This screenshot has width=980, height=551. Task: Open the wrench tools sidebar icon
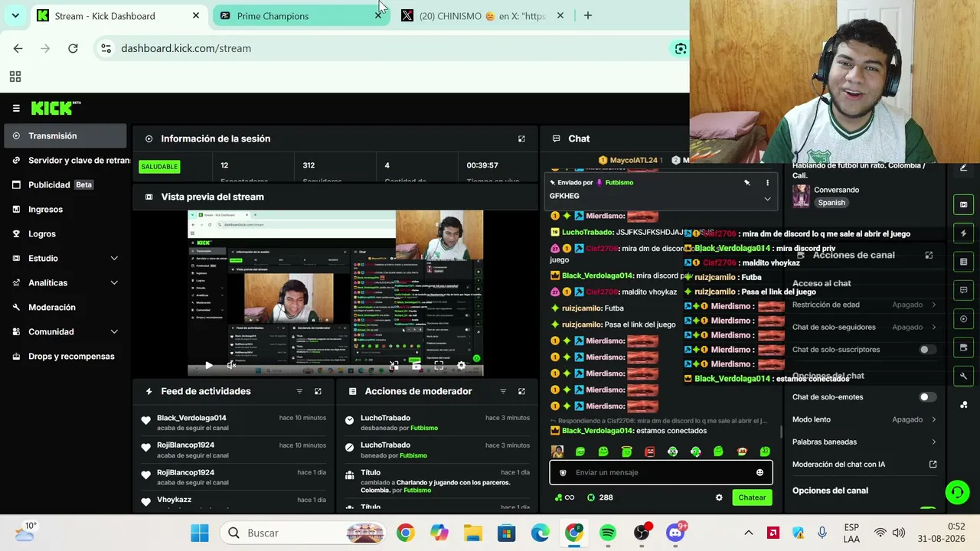pyautogui.click(x=963, y=376)
